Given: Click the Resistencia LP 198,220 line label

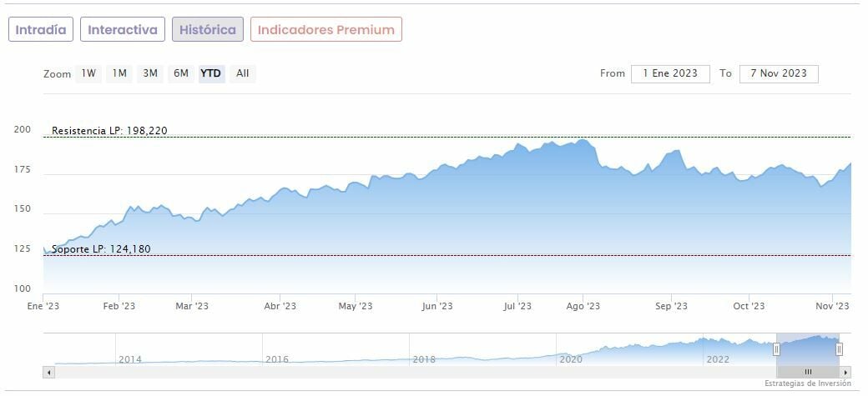Looking at the screenshot, I should tap(109, 131).
